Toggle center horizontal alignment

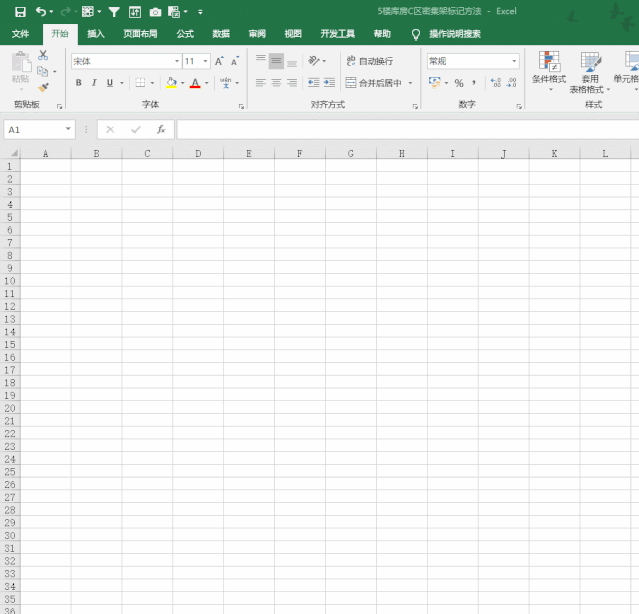(276, 83)
